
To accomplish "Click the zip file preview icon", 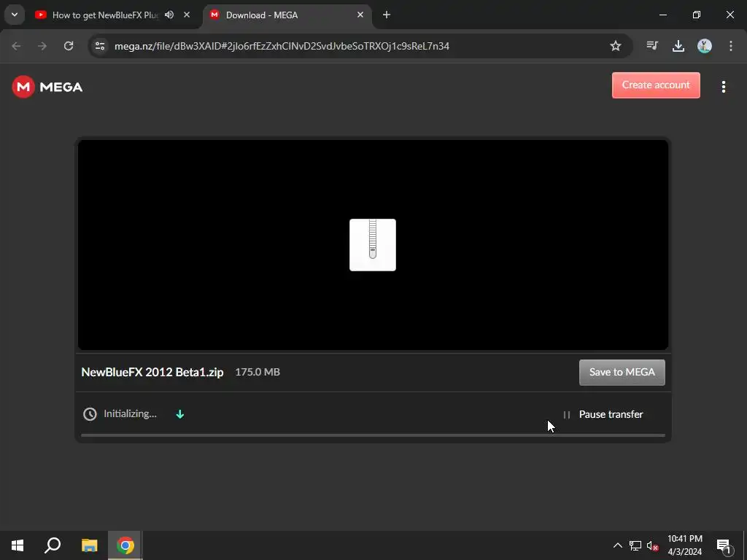I will click(373, 245).
